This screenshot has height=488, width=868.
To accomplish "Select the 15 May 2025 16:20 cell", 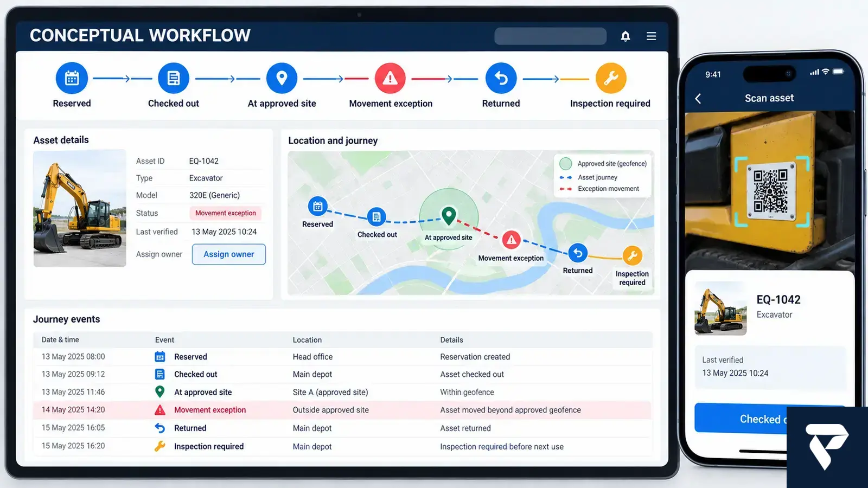I will 73,446.
